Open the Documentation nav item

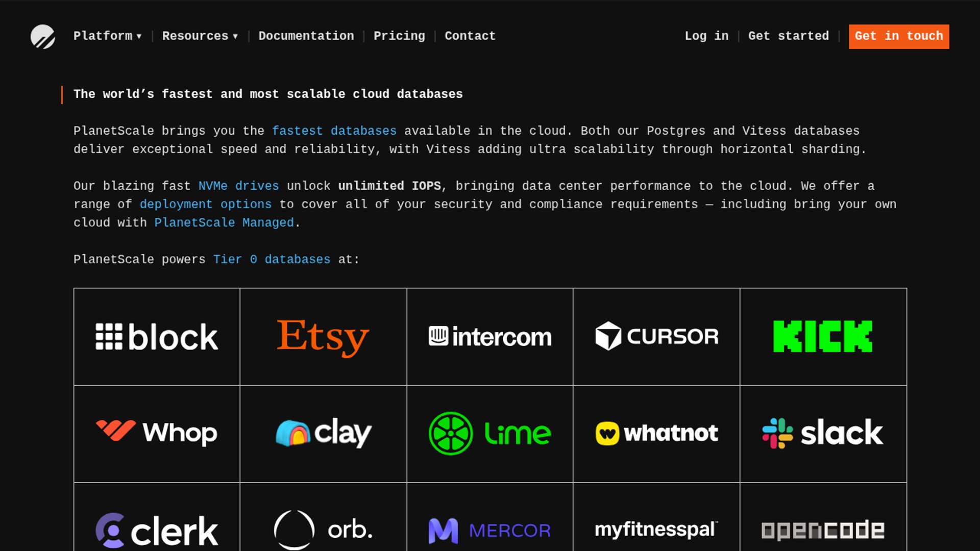[306, 36]
